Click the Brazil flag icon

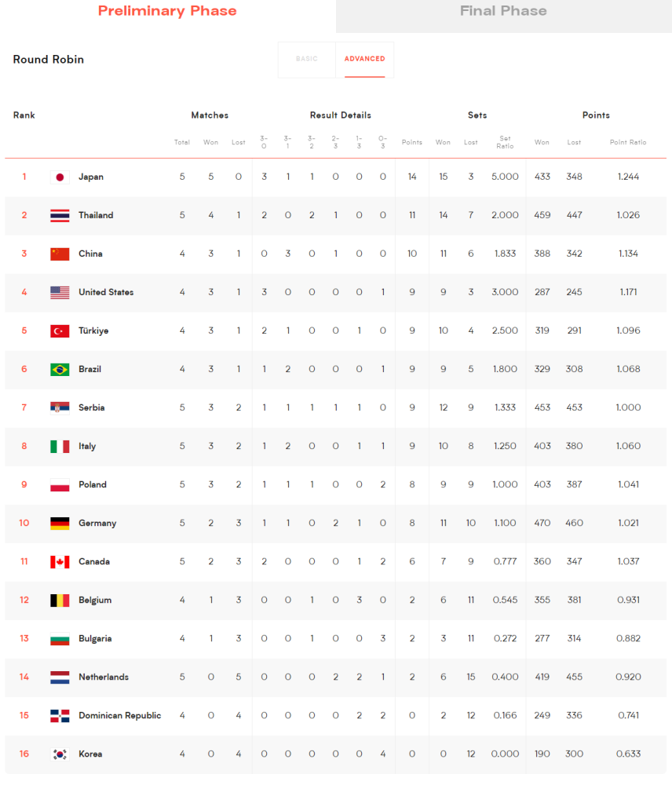(x=60, y=369)
